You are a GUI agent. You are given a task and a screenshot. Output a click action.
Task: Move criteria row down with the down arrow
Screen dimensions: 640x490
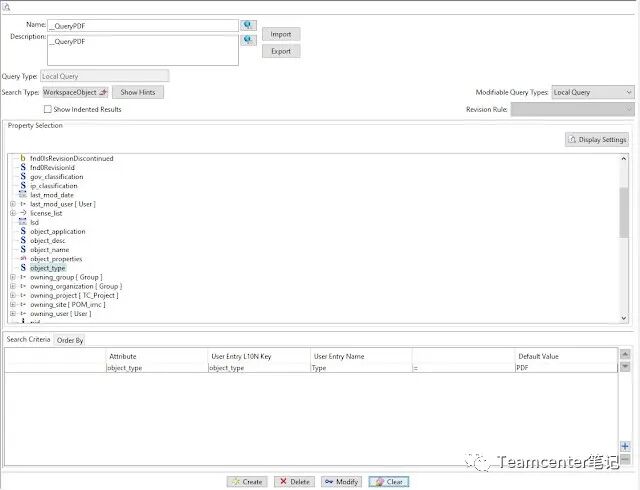click(x=625, y=366)
